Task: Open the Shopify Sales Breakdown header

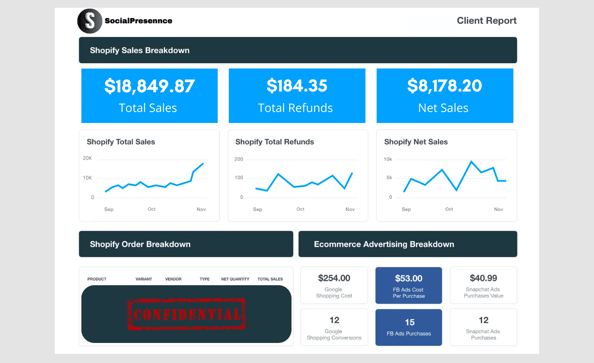Action: click(x=298, y=50)
